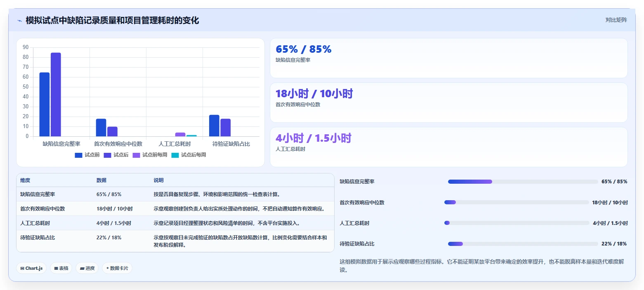644x290 pixels.
Task: Click the 90 tick on the y-axis
Action: pyautogui.click(x=26, y=47)
